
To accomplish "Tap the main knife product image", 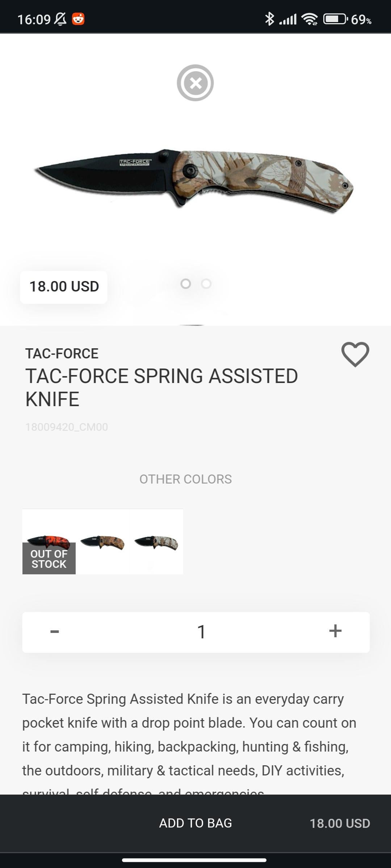I will pyautogui.click(x=194, y=180).
